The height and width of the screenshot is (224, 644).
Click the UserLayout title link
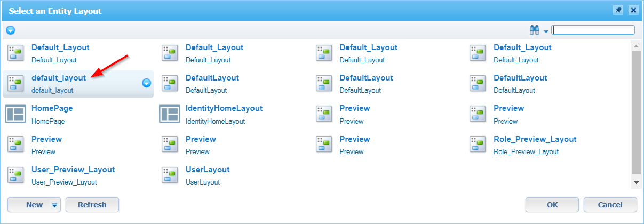(208, 170)
